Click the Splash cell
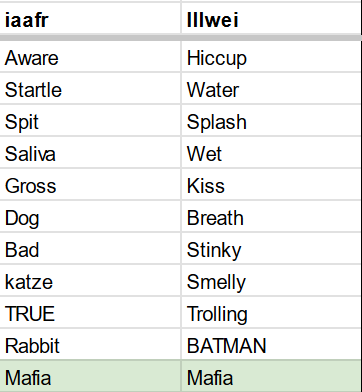Viewport: 362px width, 392px height. click(272, 120)
